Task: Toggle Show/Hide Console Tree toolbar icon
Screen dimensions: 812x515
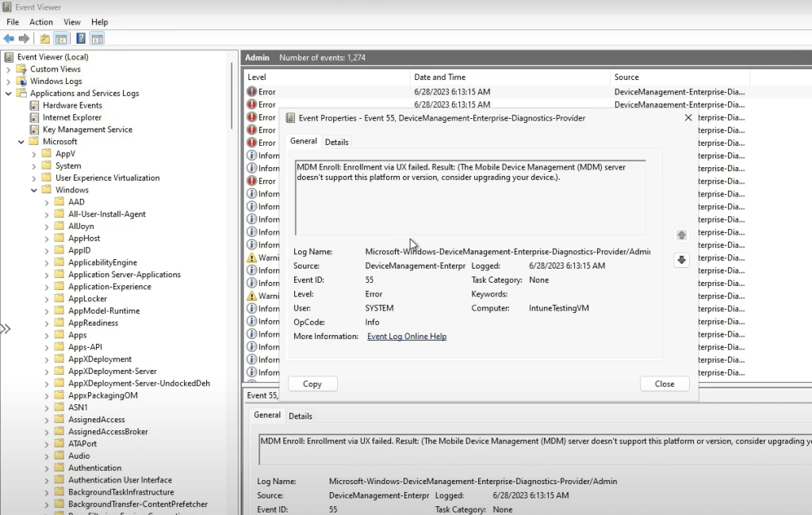Action: coord(61,39)
